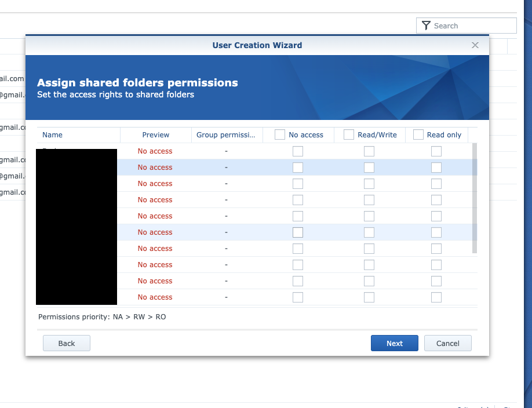532x408 pixels.
Task: Tick Read only for the fourth folder row
Action: (436, 200)
